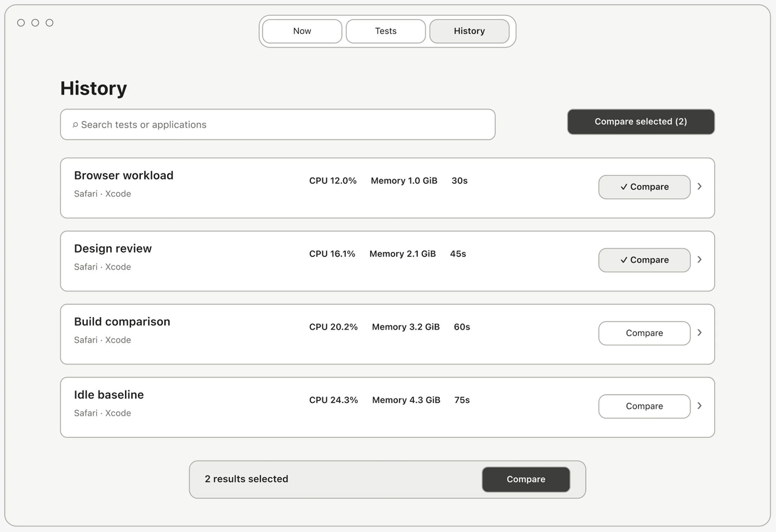Enable Compare on Idle baseline row

(x=644, y=406)
